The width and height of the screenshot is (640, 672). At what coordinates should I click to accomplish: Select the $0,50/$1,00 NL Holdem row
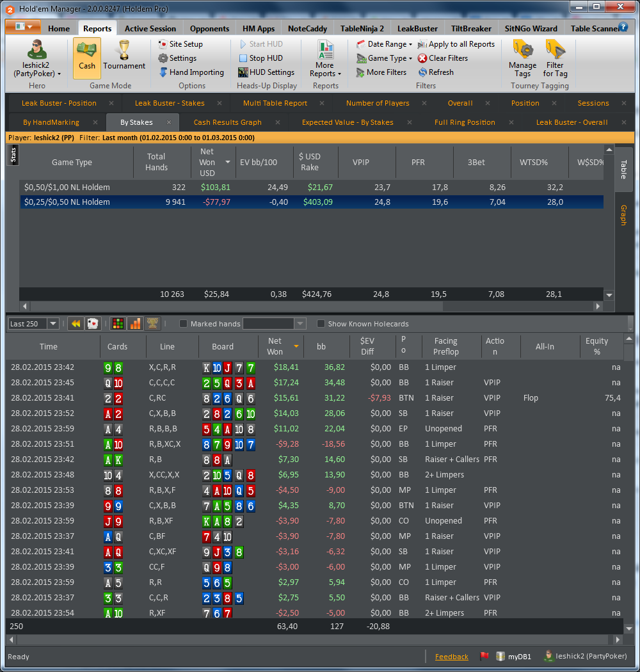311,188
